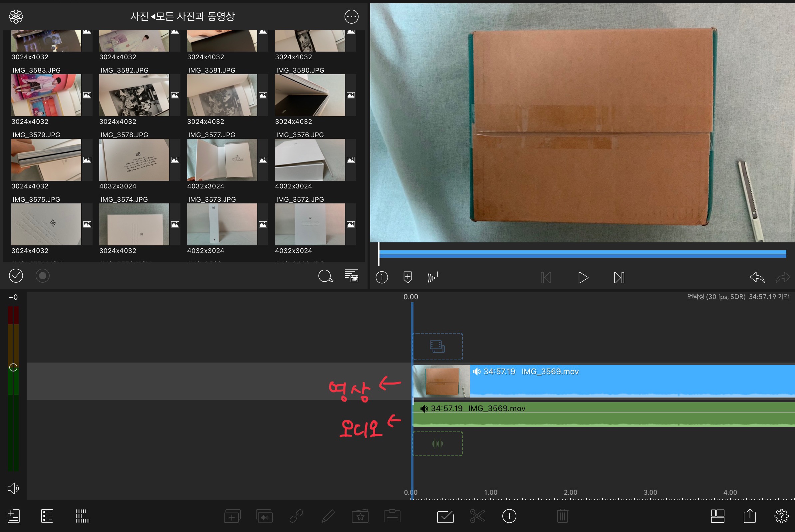The image size is (795, 532).
Task: Open the media library more options menu
Action: pos(351,16)
